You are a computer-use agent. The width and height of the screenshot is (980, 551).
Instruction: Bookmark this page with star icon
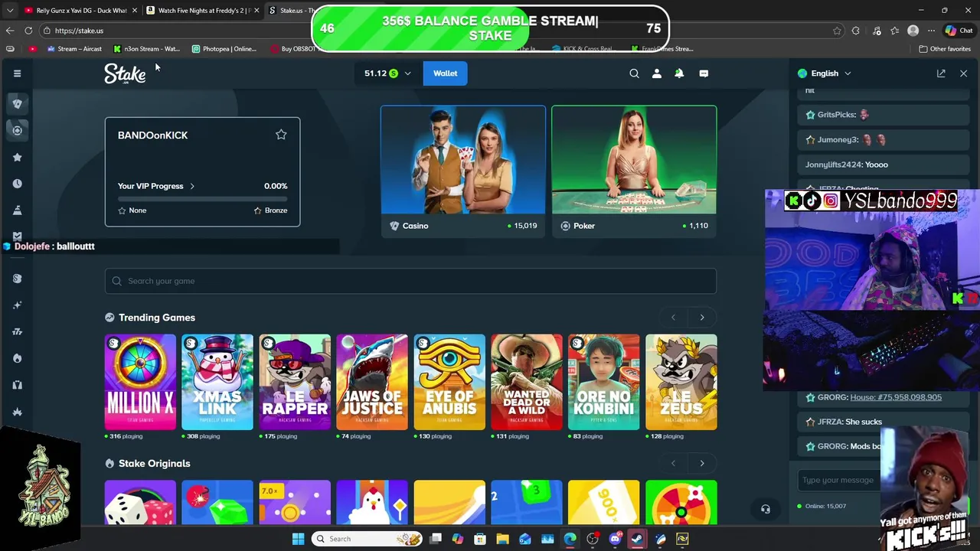click(x=837, y=31)
